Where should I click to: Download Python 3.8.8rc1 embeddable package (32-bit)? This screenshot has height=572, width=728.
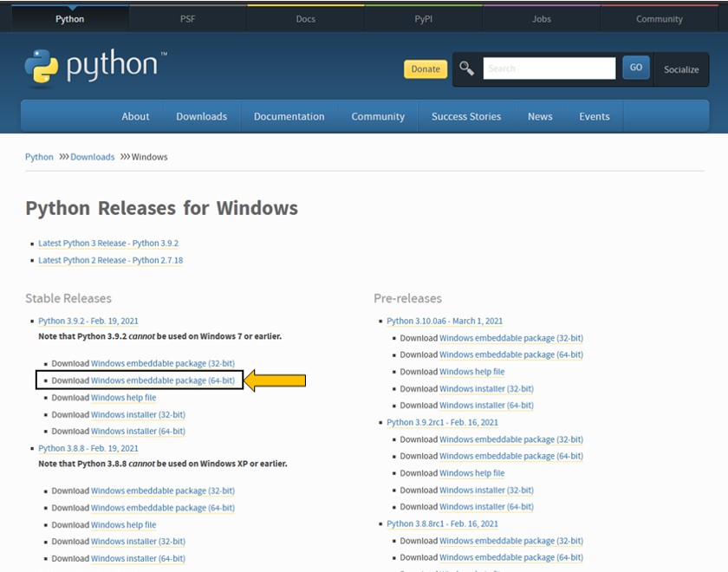click(x=511, y=541)
